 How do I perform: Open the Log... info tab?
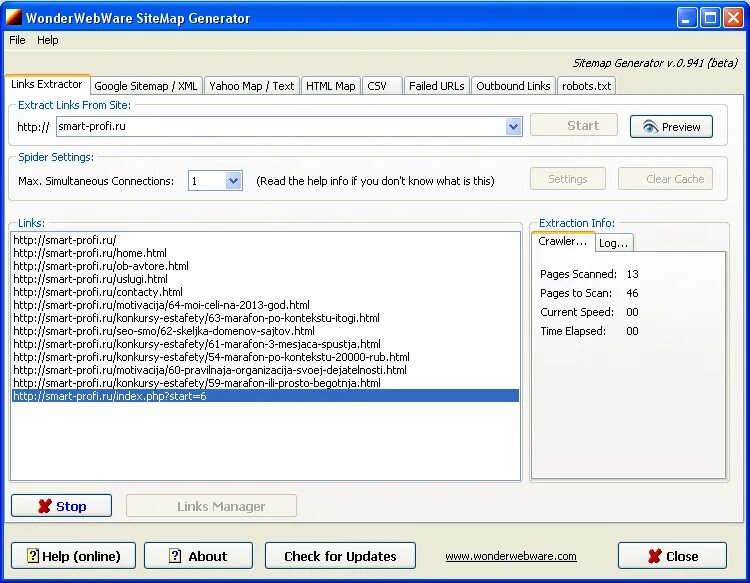tap(614, 243)
